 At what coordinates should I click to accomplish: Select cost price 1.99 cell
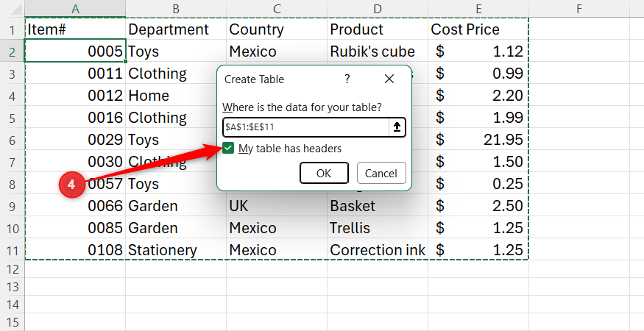click(478, 118)
